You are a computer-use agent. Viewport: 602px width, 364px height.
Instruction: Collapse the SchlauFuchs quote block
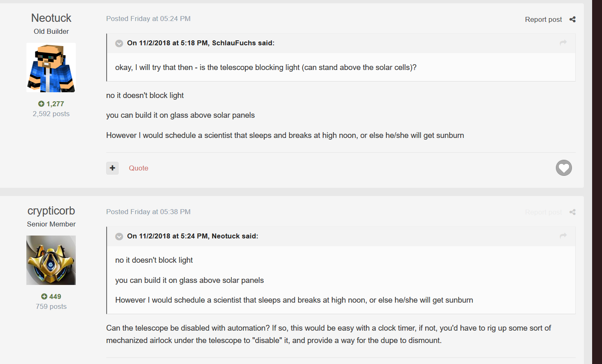[119, 43]
